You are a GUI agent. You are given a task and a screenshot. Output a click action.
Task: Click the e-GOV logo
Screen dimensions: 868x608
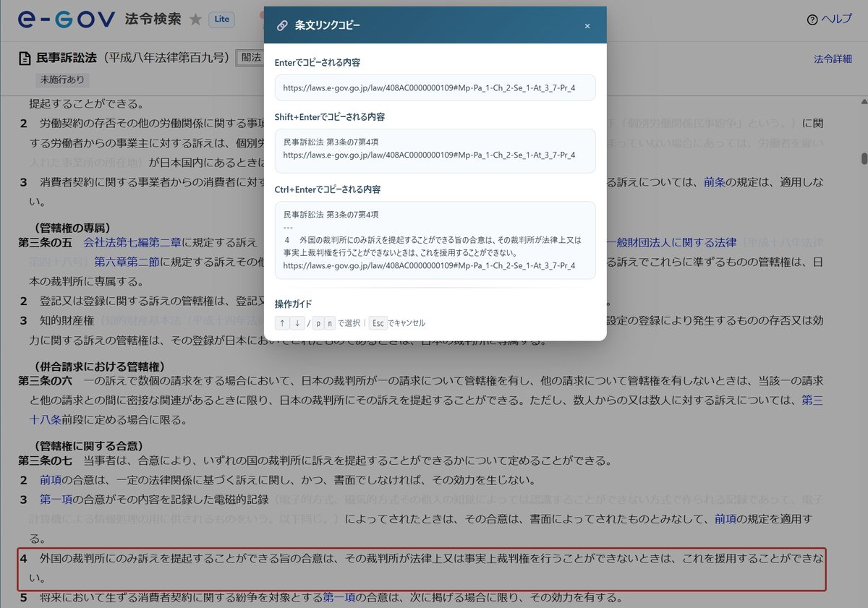68,19
